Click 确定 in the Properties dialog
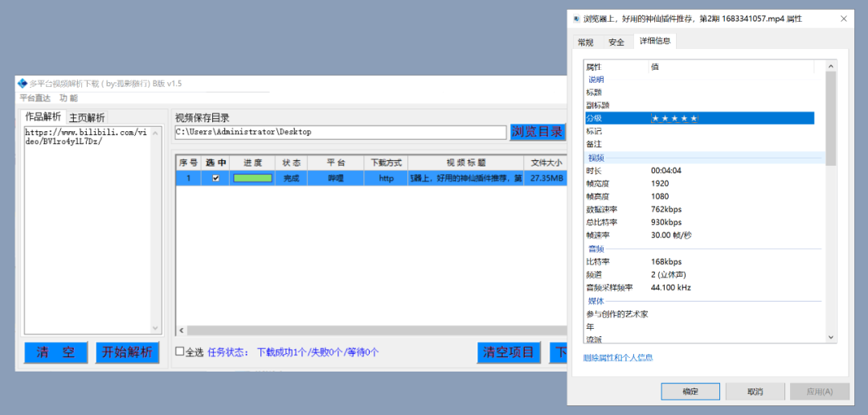Image resolution: width=868 pixels, height=415 pixels. 690,391
